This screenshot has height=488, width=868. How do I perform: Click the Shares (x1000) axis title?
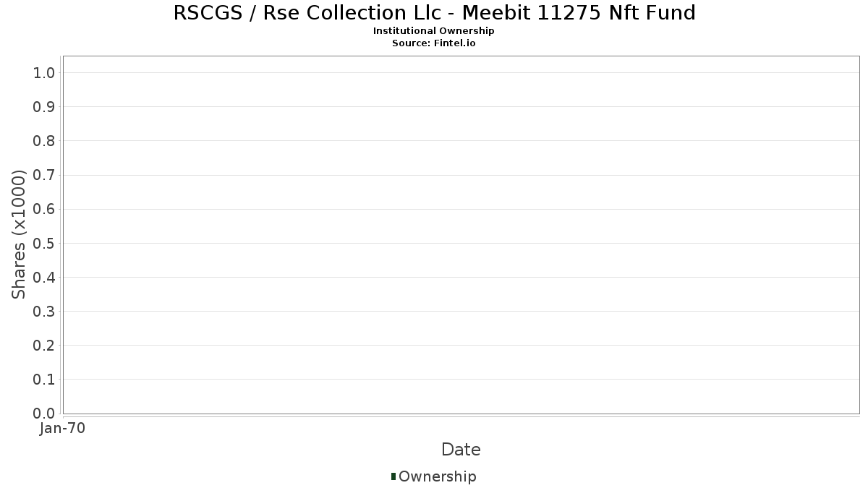[x=20, y=234]
